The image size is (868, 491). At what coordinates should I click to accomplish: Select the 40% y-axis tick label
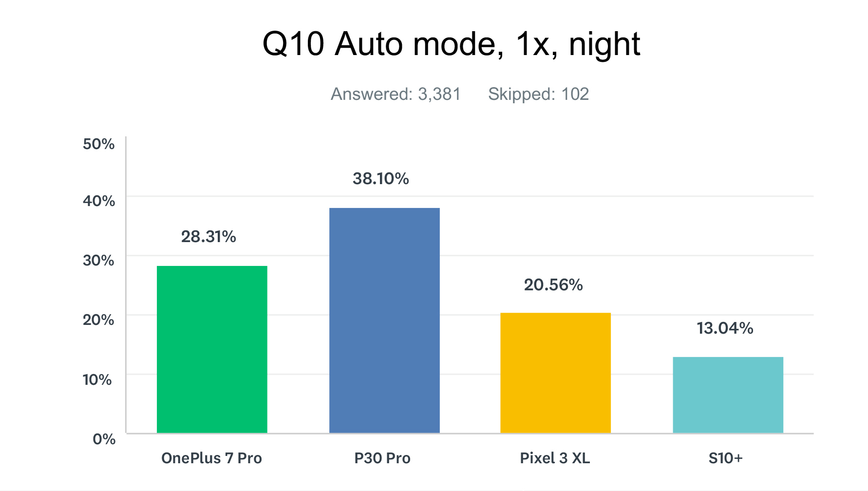[x=99, y=201]
